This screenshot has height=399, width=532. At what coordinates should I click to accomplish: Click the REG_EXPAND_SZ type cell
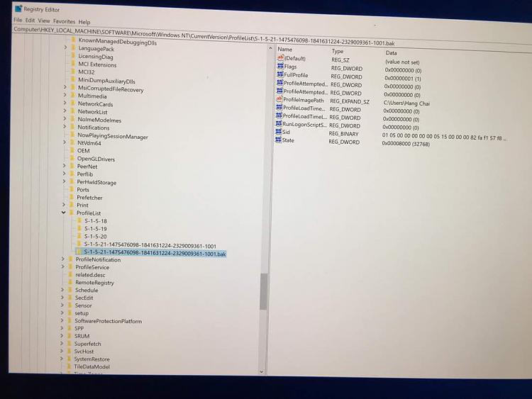(350, 101)
